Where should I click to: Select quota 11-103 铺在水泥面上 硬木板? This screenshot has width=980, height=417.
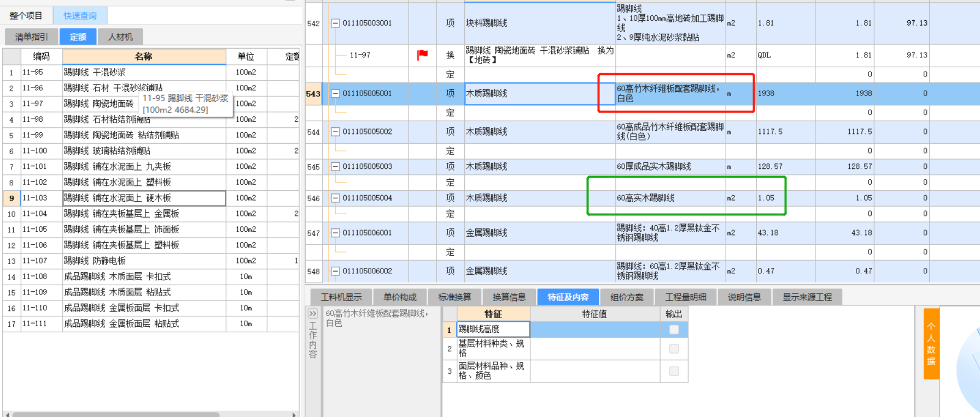pos(144,198)
